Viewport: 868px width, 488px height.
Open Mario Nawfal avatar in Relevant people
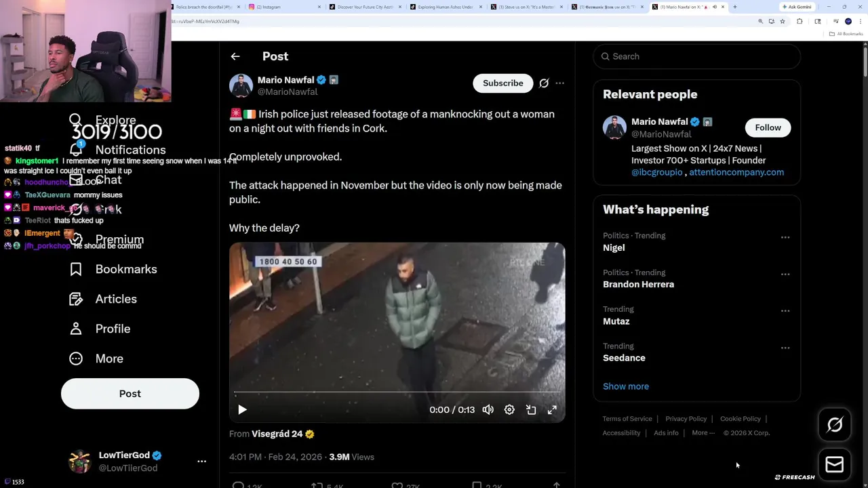pos(614,127)
